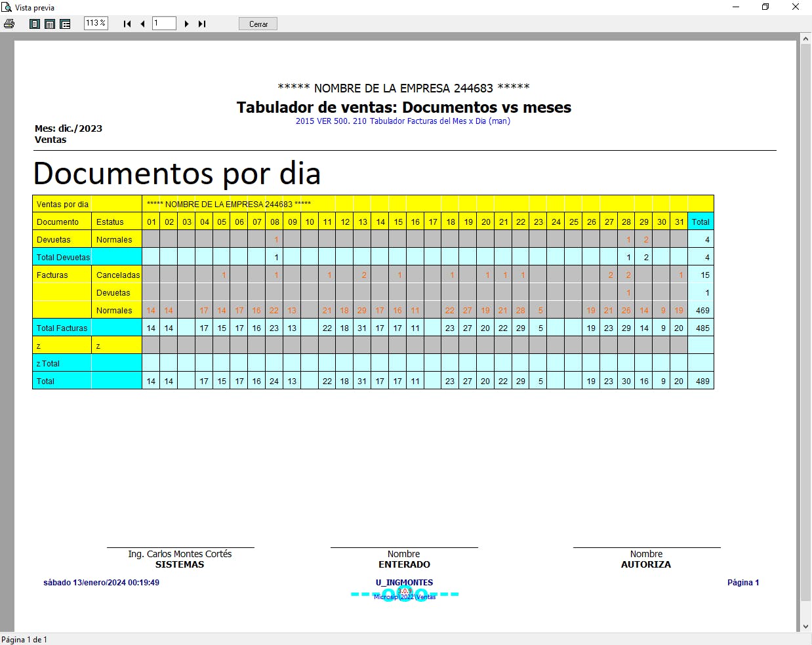Click the 'Mes: dic./2023' label
Viewport: 812px width, 645px height.
(x=68, y=128)
